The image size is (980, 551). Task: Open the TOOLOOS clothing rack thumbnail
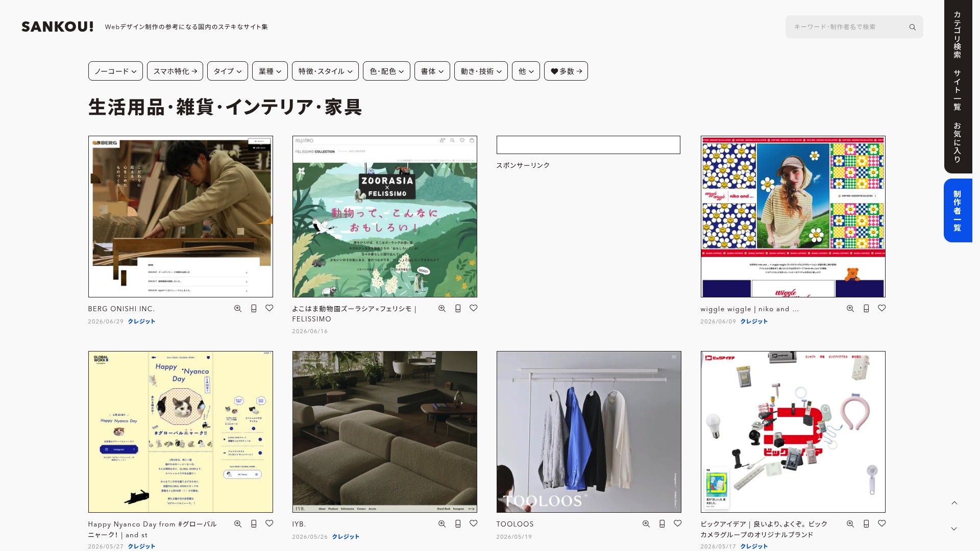[x=589, y=432]
